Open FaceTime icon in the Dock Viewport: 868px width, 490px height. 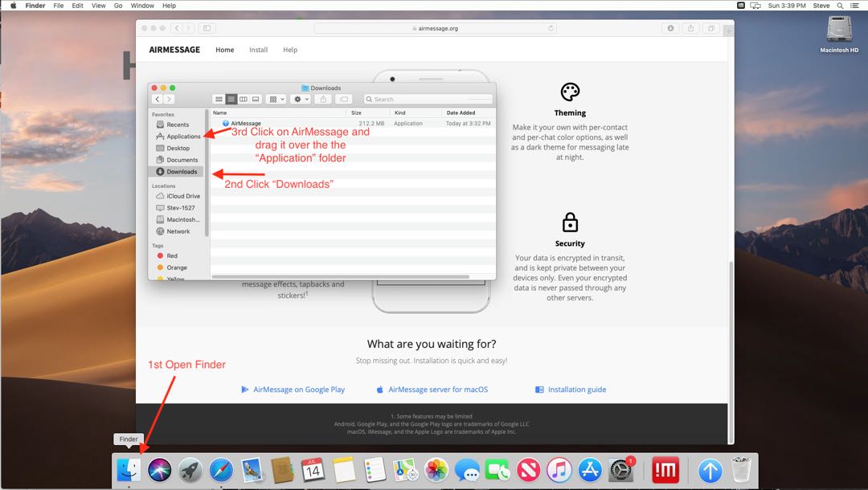click(x=497, y=470)
